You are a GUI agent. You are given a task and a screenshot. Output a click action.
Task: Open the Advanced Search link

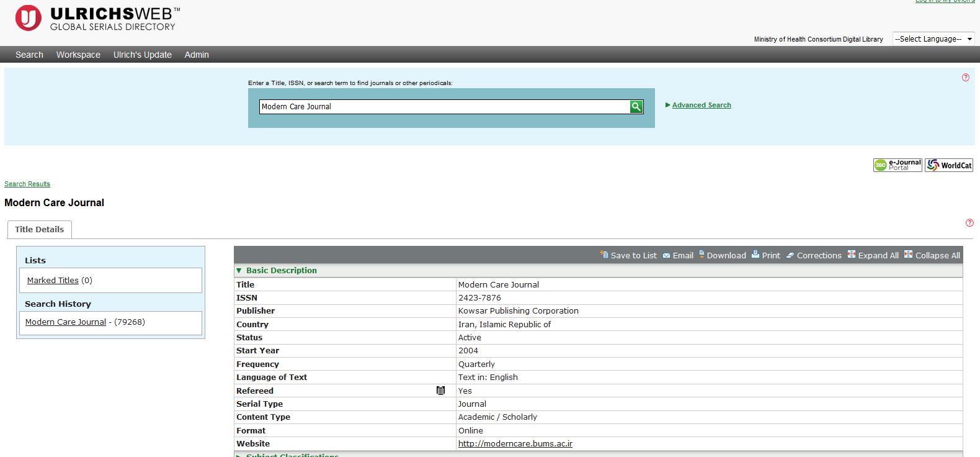click(702, 106)
